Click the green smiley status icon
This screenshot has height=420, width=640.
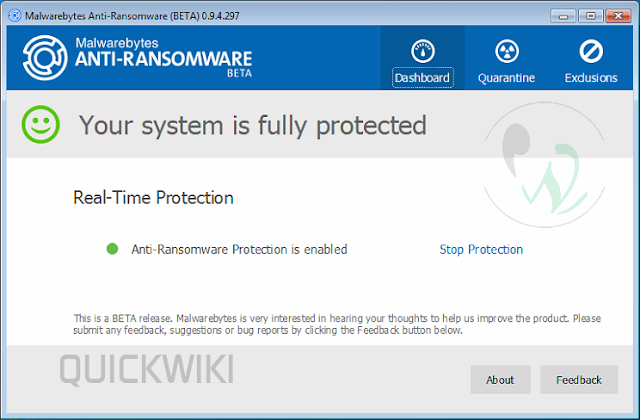40,124
